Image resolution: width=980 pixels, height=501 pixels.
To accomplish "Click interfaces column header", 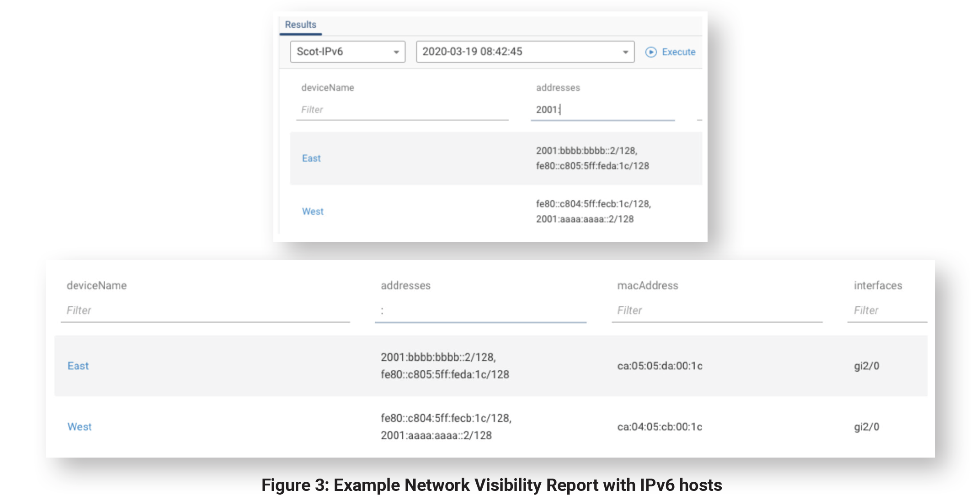I will 878,286.
